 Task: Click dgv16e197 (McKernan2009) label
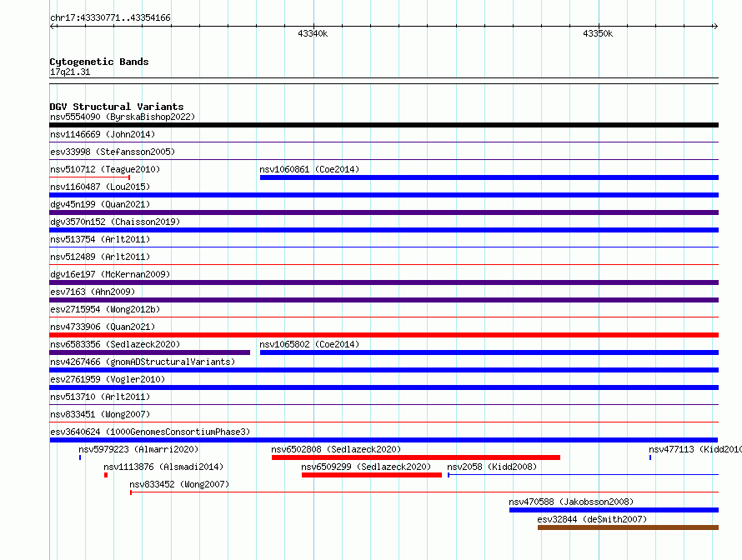[110, 274]
